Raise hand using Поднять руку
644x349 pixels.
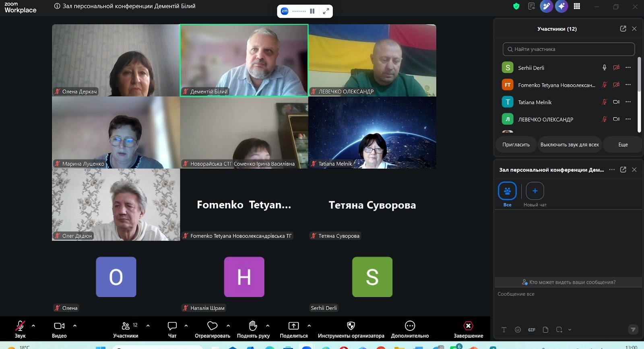click(253, 329)
